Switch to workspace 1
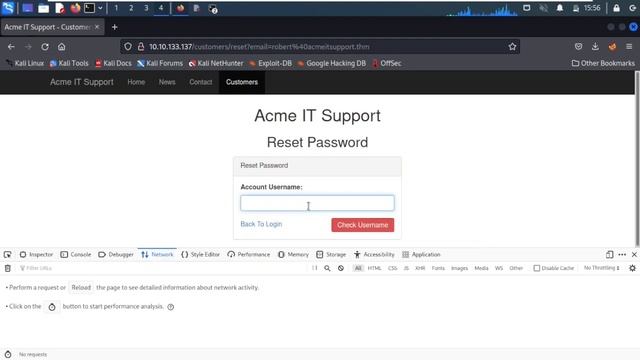The image size is (640, 360). (116, 8)
